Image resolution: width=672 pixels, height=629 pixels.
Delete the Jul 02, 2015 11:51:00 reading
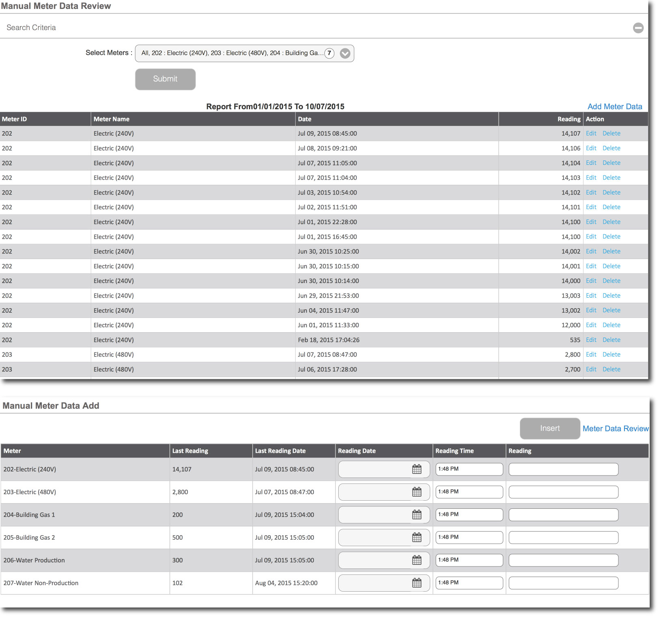(611, 207)
